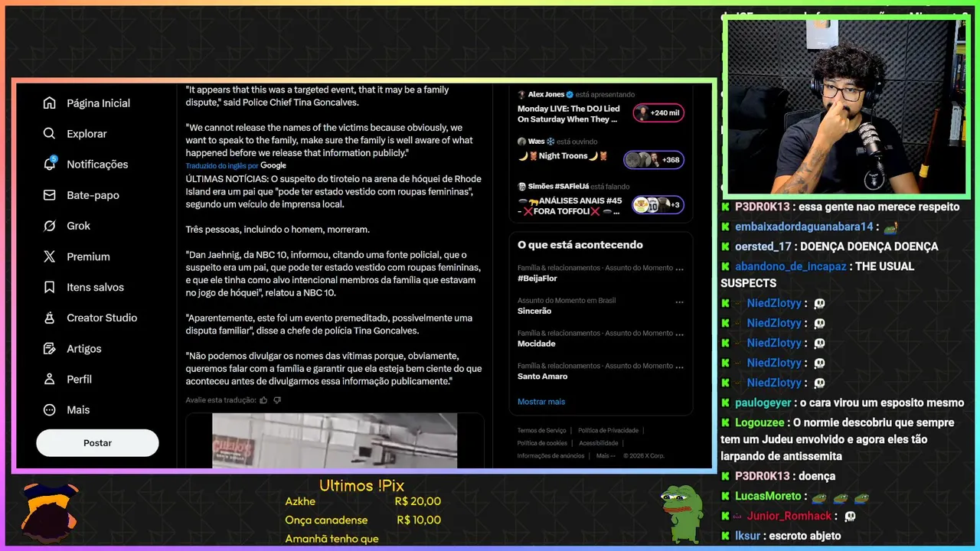This screenshot has height=551, width=980.
Task: Click the Bate-papo envelope icon
Action: [x=50, y=195]
